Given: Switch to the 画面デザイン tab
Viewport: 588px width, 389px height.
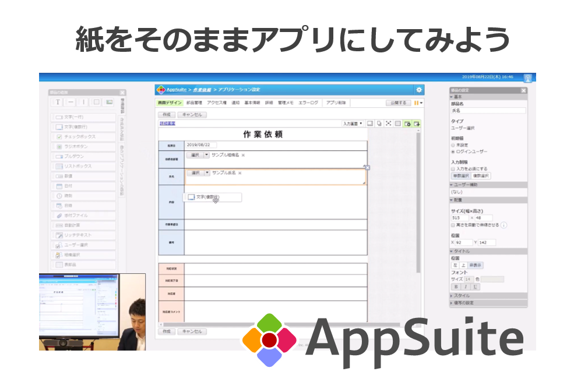Looking at the screenshot, I should (x=170, y=102).
